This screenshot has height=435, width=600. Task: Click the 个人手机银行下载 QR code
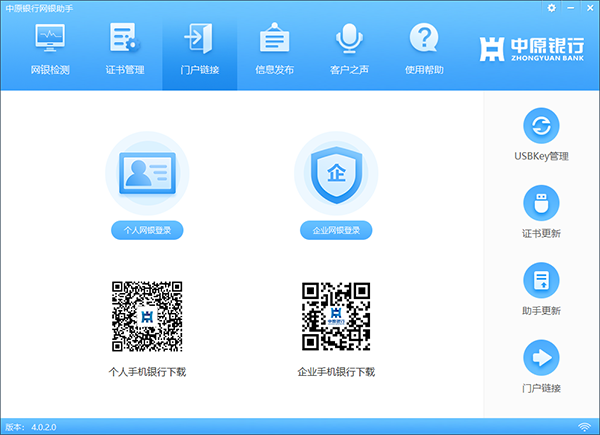[147, 316]
